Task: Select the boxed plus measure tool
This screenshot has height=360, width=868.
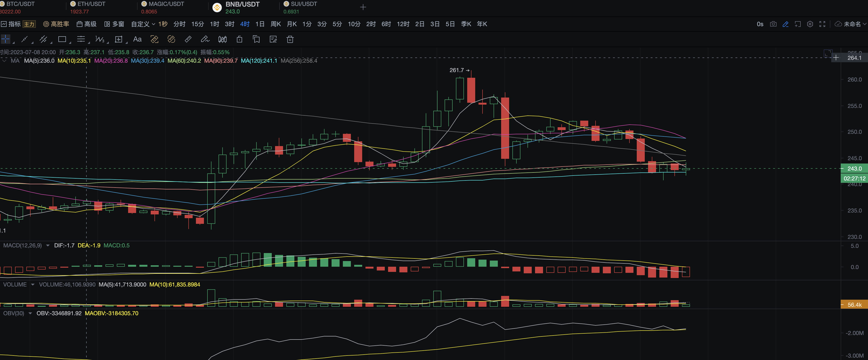Action: [119, 39]
